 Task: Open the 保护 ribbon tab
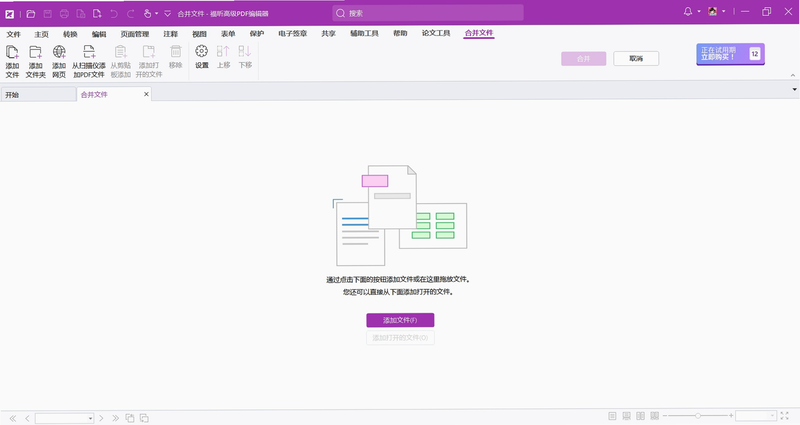click(257, 34)
